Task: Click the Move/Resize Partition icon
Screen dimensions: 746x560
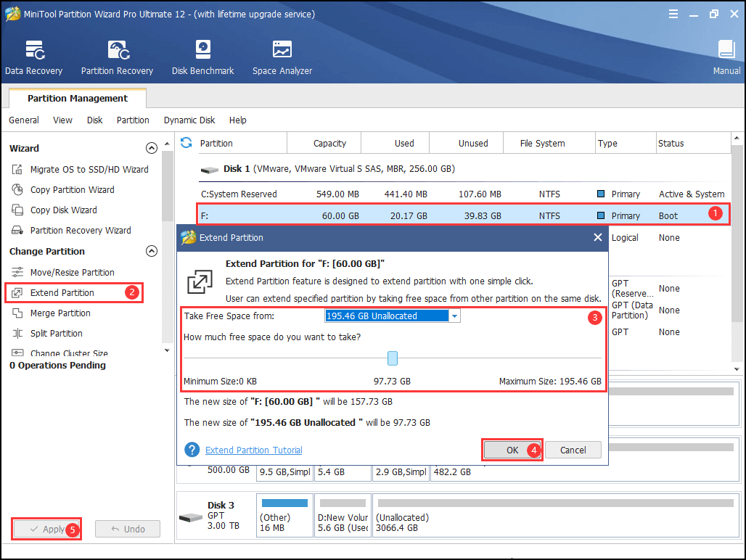Action: point(17,273)
